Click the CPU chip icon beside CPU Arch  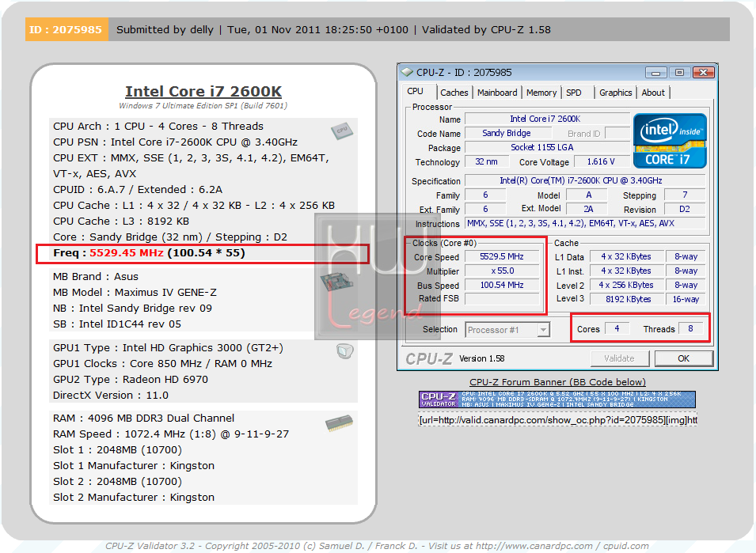coord(342,131)
